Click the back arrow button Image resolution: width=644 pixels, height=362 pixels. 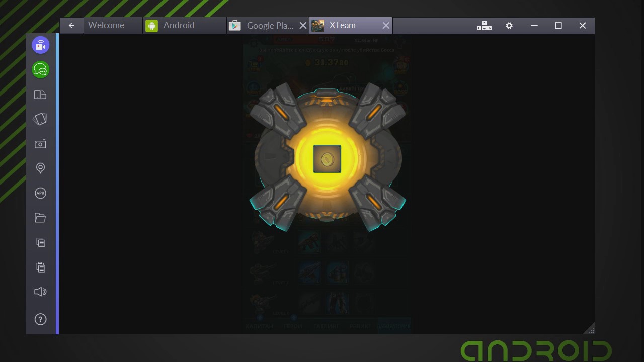[71, 26]
